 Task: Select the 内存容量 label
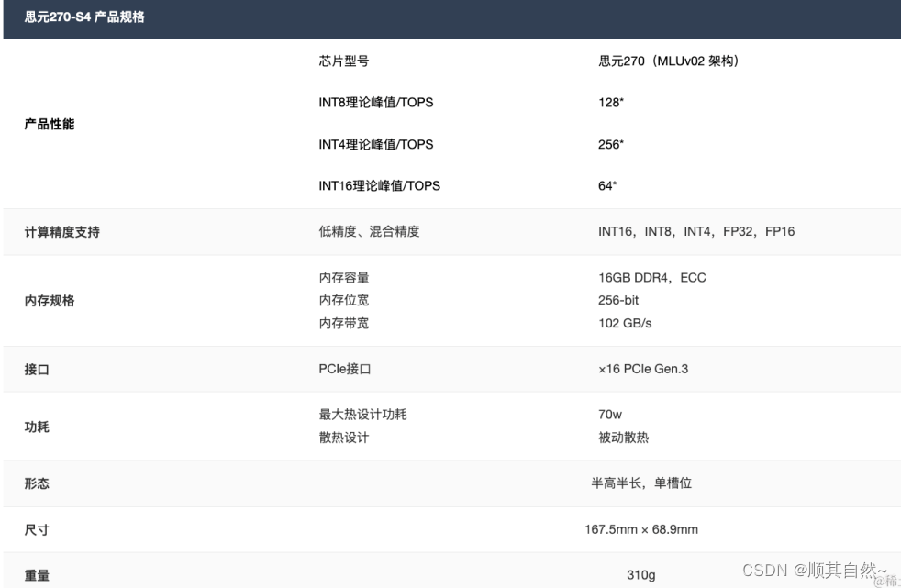[344, 277]
